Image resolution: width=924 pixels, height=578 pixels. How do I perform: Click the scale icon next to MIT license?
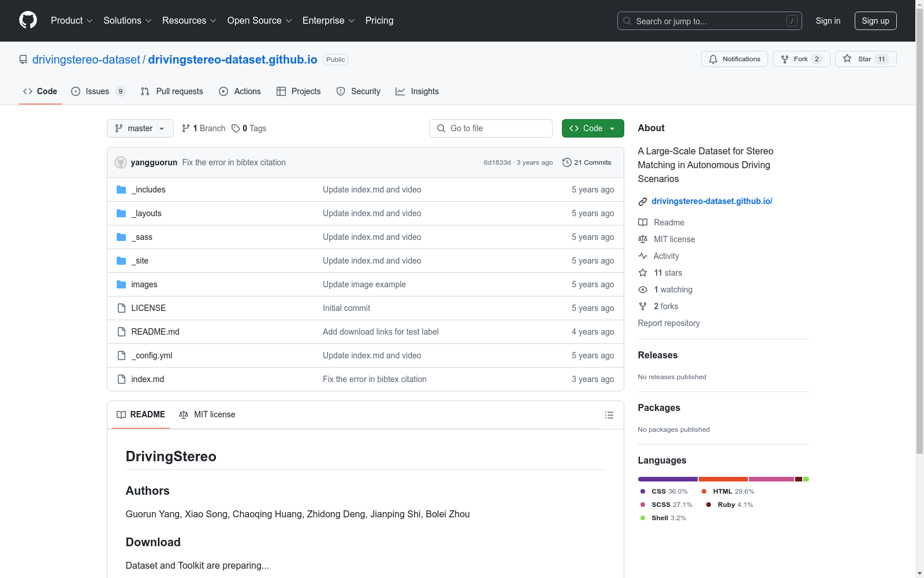tap(643, 239)
